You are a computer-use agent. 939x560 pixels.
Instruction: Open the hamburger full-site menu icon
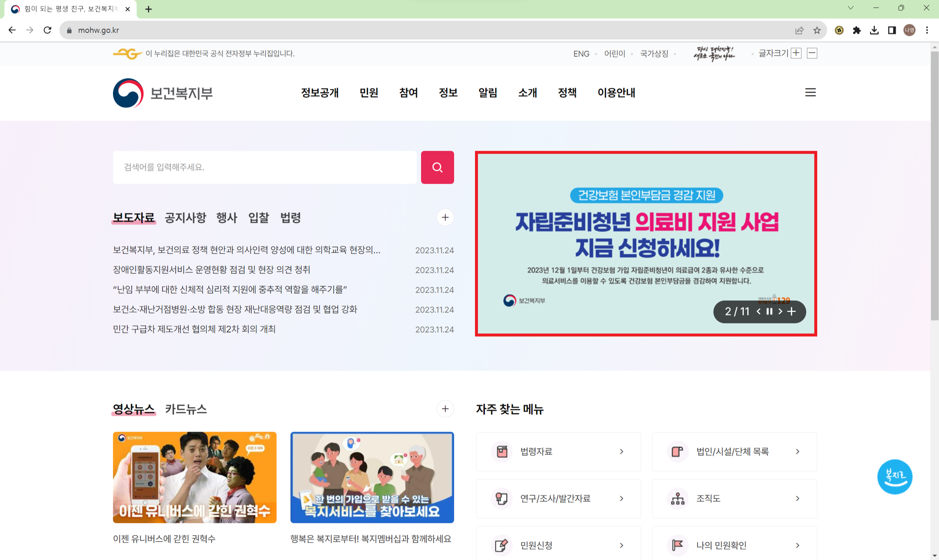pos(810,92)
